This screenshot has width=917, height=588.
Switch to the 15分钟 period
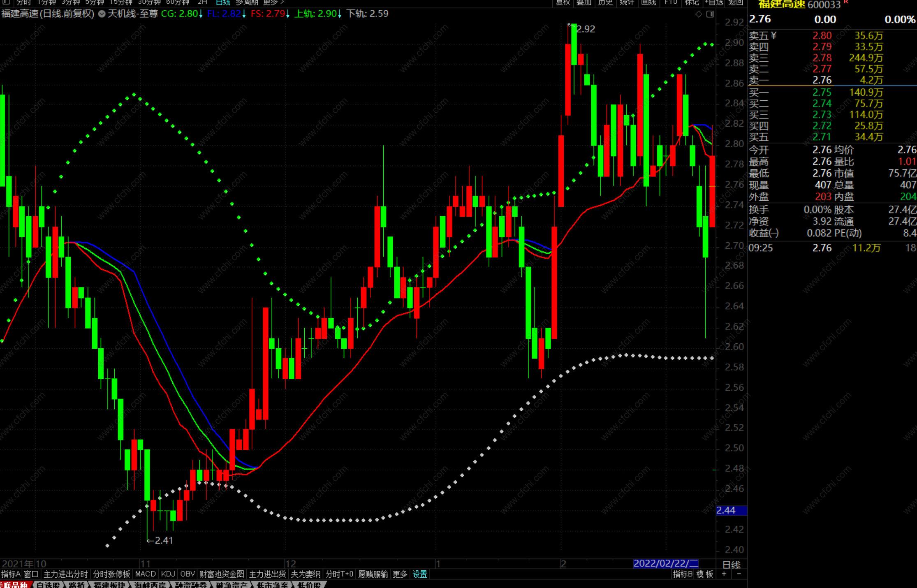coord(121,2)
